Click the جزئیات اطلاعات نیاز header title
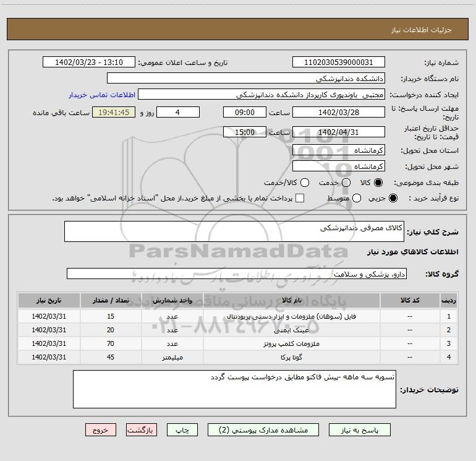 coord(421,30)
